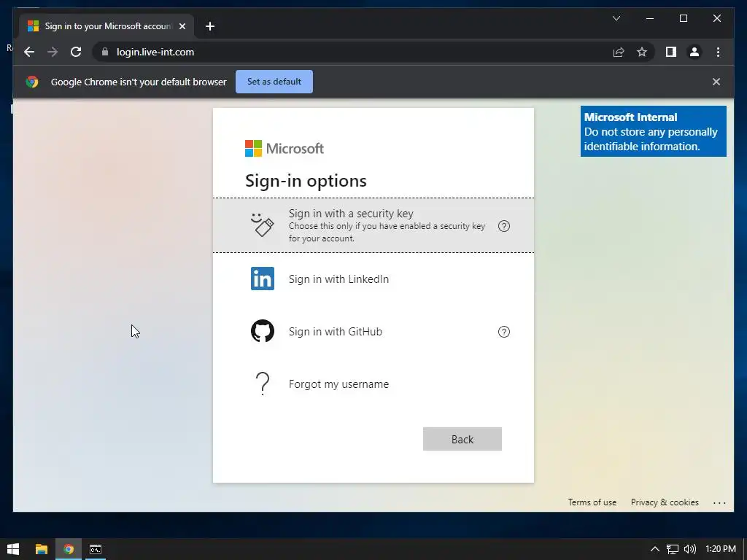Open a new tab with the plus button
Image resolution: width=747 pixels, height=560 pixels.
(209, 26)
